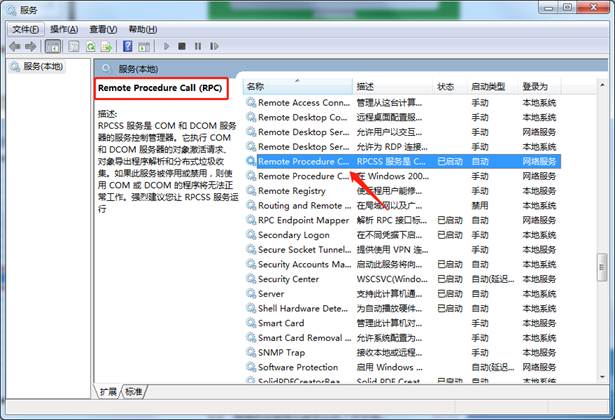This screenshot has width=615, height=420.
Task: Switch to the 扩展 tab
Action: [x=108, y=391]
